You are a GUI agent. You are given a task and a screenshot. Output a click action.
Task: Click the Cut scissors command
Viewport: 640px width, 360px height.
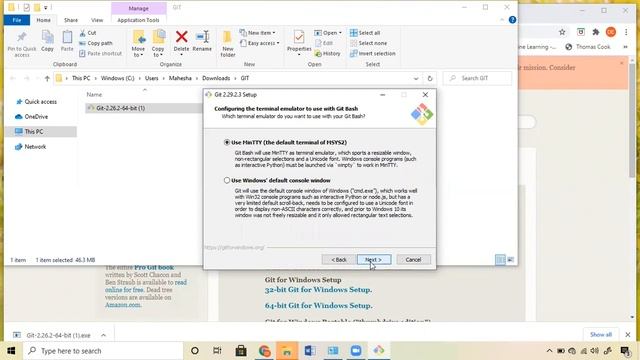88,33
